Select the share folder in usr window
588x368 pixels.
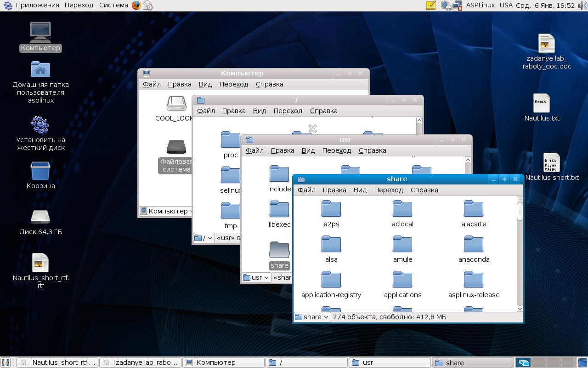click(279, 255)
